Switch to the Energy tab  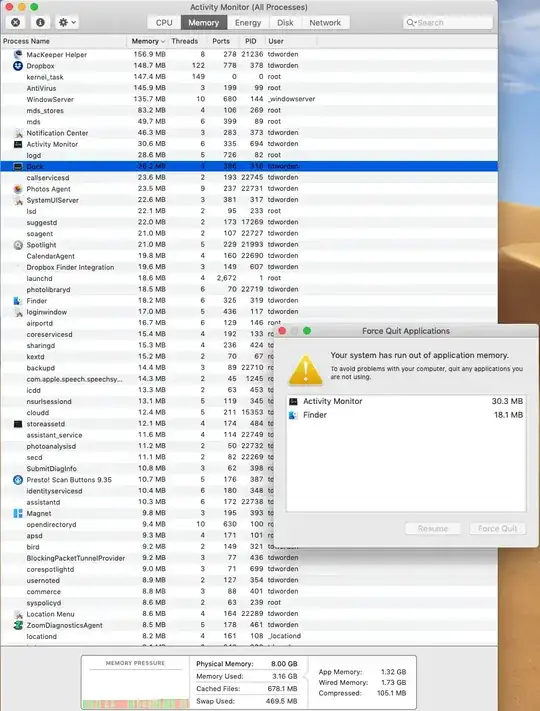tap(248, 23)
